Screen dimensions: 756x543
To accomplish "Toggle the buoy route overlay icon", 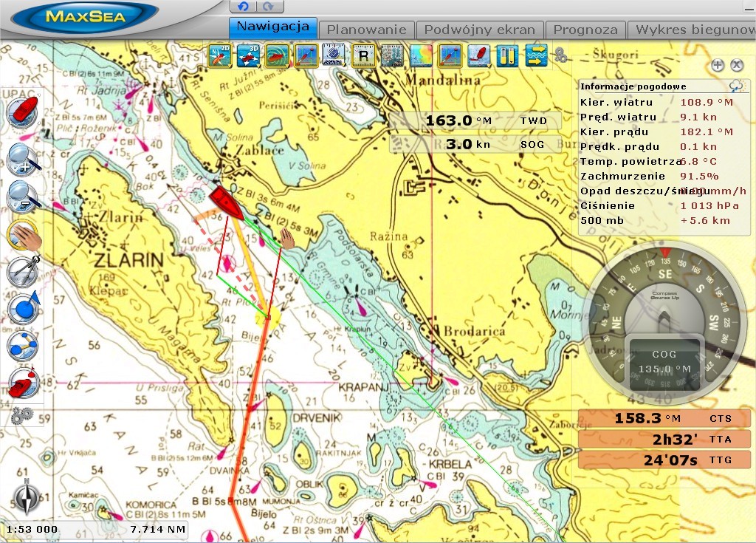I will pyautogui.click(x=450, y=56).
